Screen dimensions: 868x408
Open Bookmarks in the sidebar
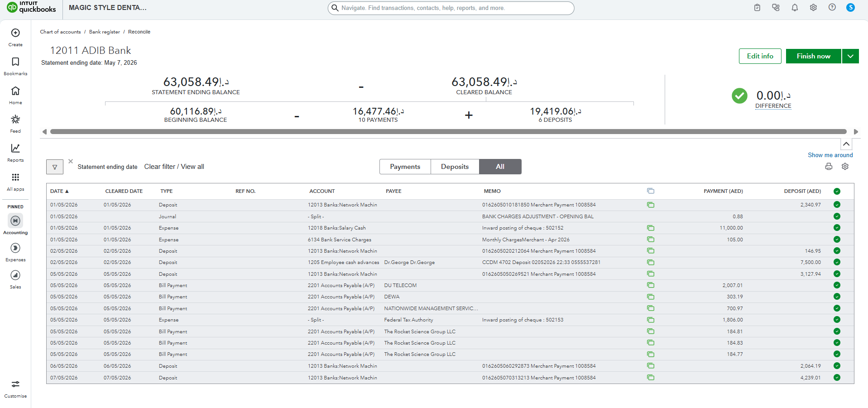(15, 66)
